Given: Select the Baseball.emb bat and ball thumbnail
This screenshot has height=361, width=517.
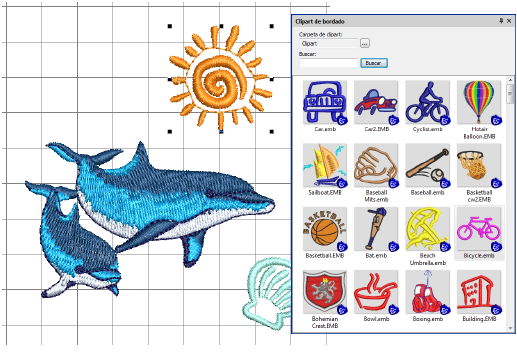Looking at the screenshot, I should [427, 166].
